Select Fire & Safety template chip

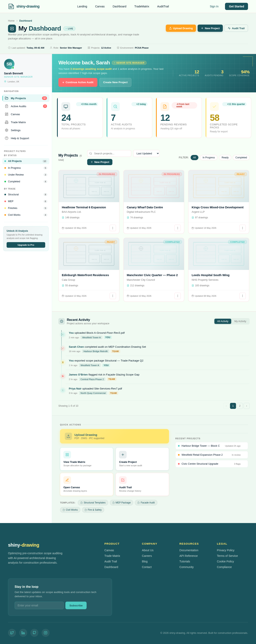pyautogui.click(x=93, y=510)
